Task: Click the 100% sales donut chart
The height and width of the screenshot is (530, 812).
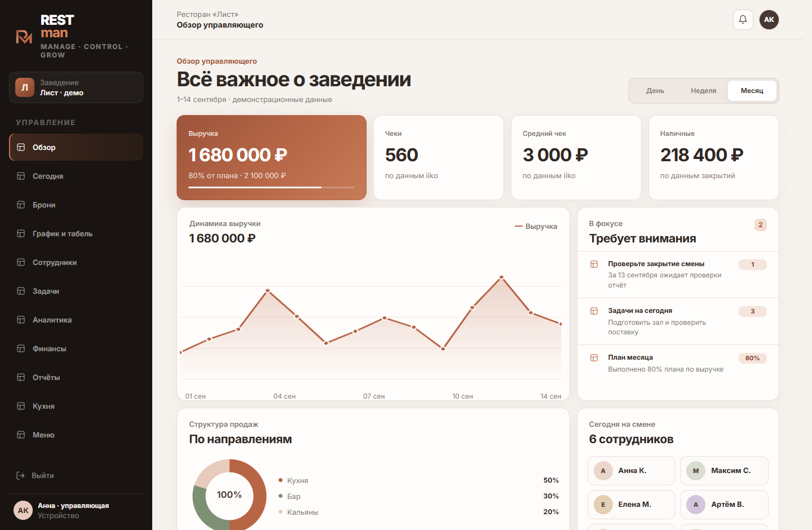Action: click(x=230, y=496)
